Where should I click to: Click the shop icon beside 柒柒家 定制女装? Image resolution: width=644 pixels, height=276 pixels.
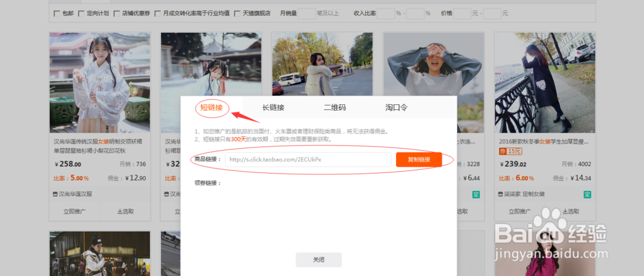[501, 194]
